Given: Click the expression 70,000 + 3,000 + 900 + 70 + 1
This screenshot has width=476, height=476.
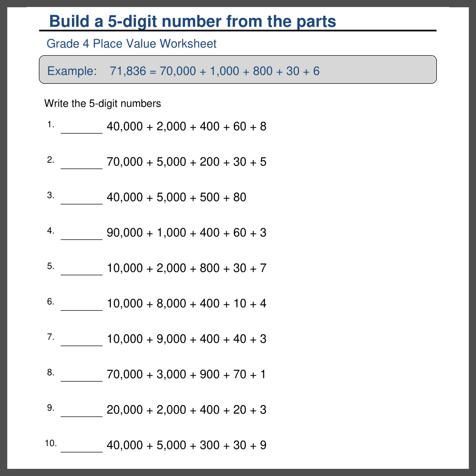Looking at the screenshot, I should click(x=186, y=374).
